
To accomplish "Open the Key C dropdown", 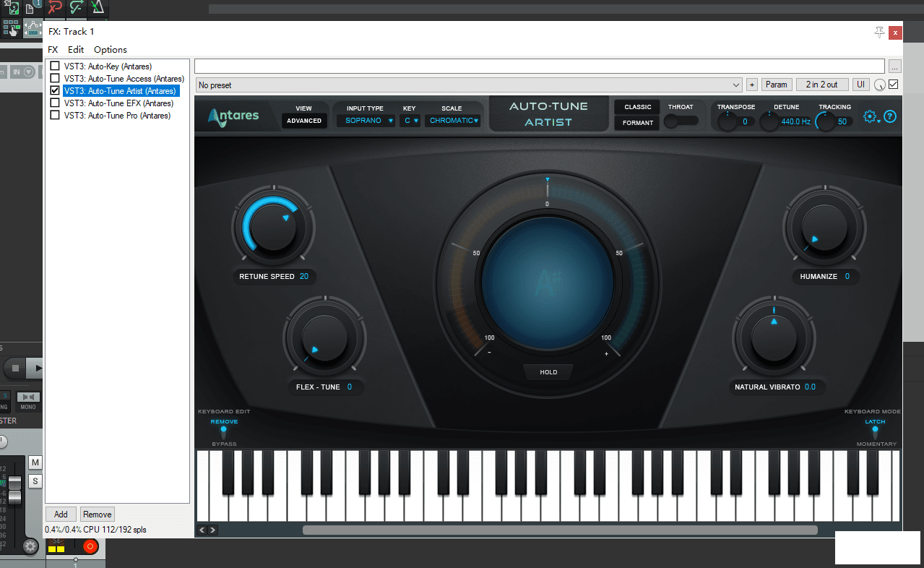I will click(x=410, y=121).
